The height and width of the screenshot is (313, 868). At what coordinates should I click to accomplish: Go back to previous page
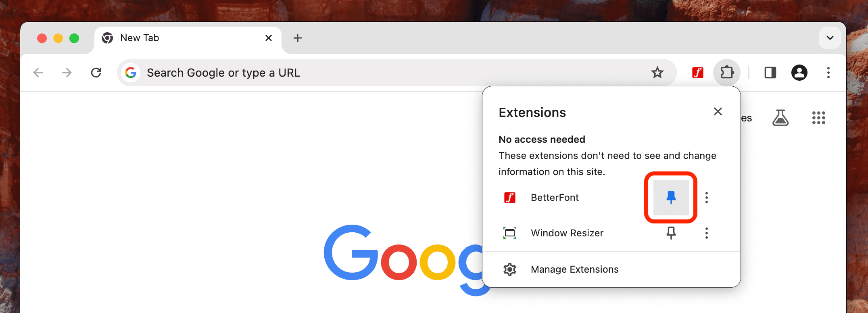click(x=38, y=73)
